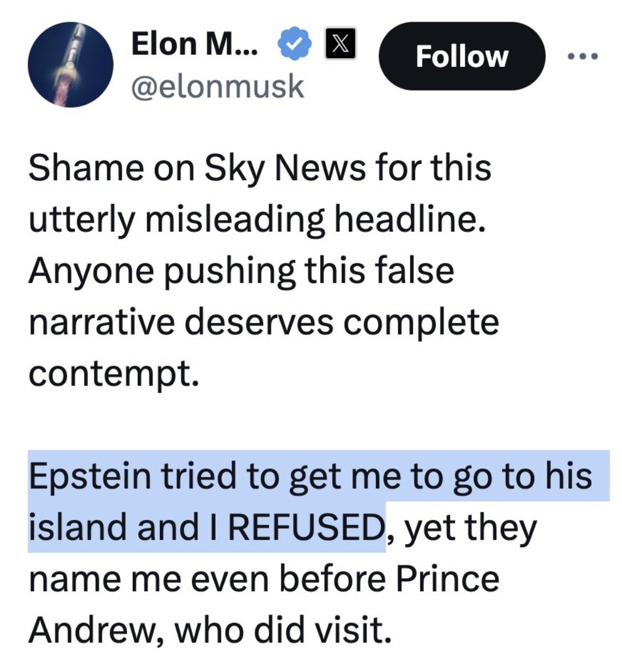Click the capitalized word "REFUSED"
Image resolution: width=622 pixels, height=672 pixels.
pos(306,527)
